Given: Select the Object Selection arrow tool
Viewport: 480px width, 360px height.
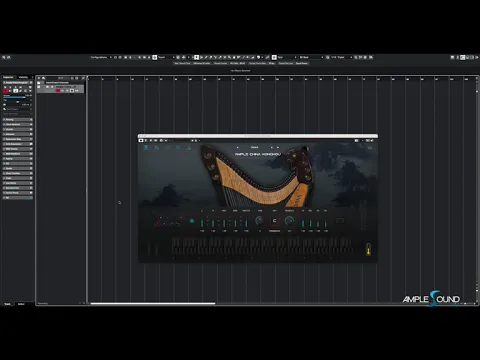Looking at the screenshot, I should (196, 57).
